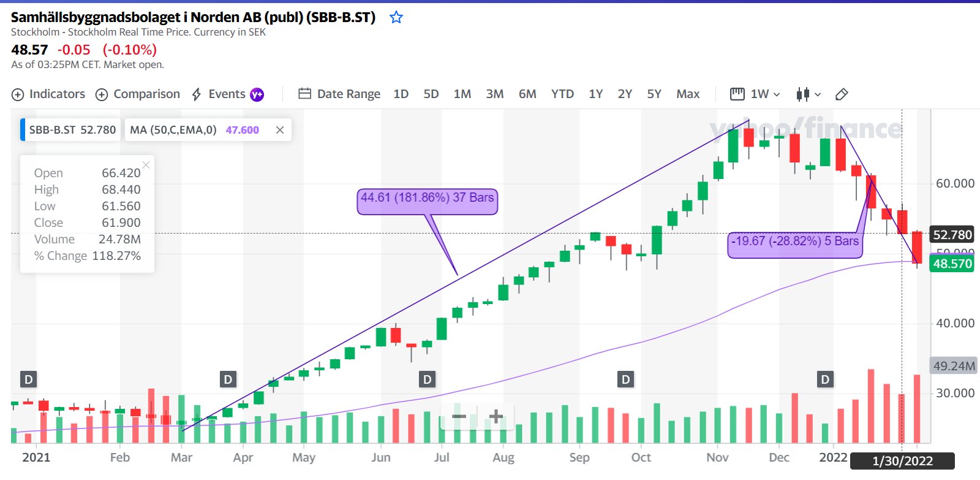Screen dimensions: 980x480
Task: Click the Comparison plus icon
Action: tap(102, 94)
